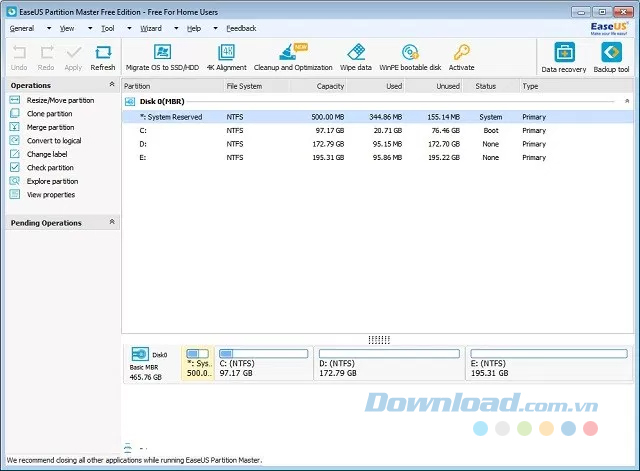
Task: Sort by the Partition column header
Action: tap(173, 86)
